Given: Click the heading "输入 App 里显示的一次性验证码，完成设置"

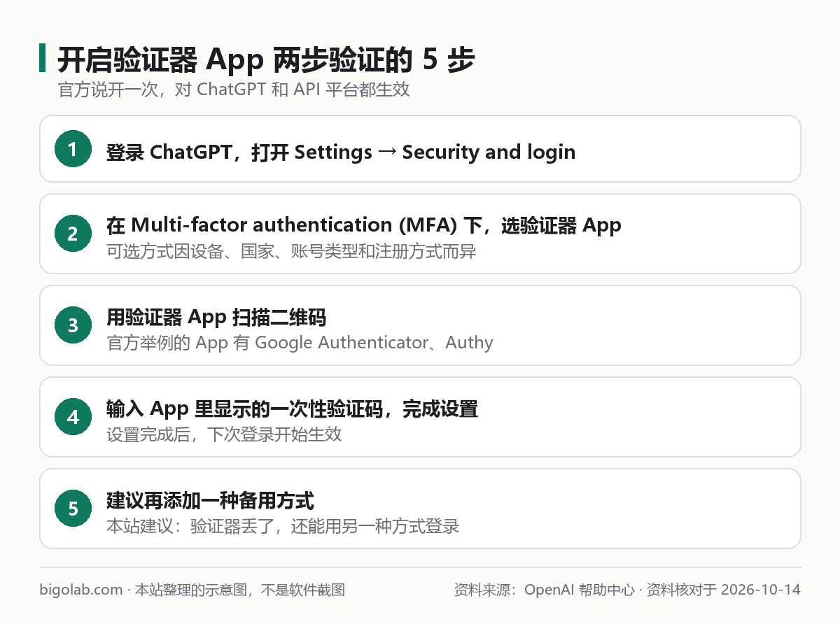Looking at the screenshot, I should (292, 409).
